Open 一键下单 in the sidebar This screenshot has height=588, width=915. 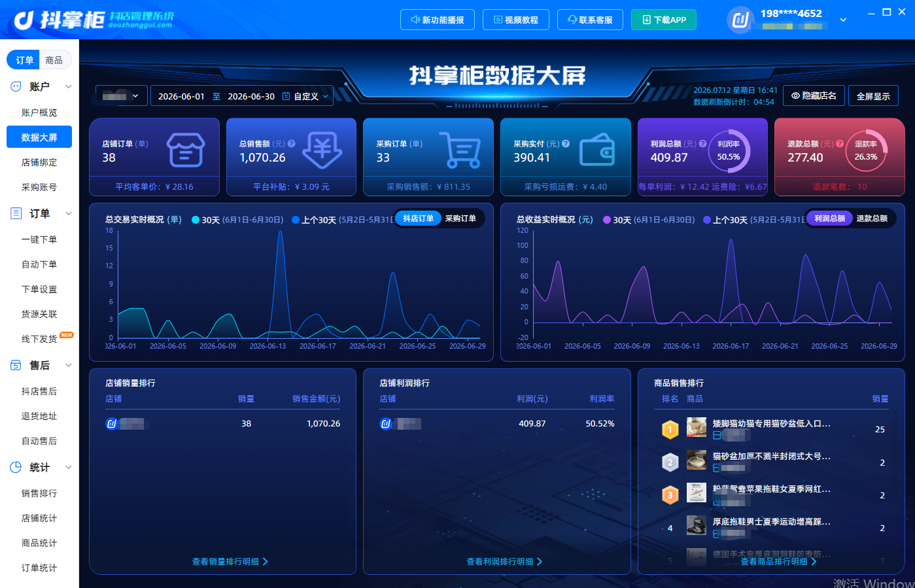pyautogui.click(x=39, y=239)
